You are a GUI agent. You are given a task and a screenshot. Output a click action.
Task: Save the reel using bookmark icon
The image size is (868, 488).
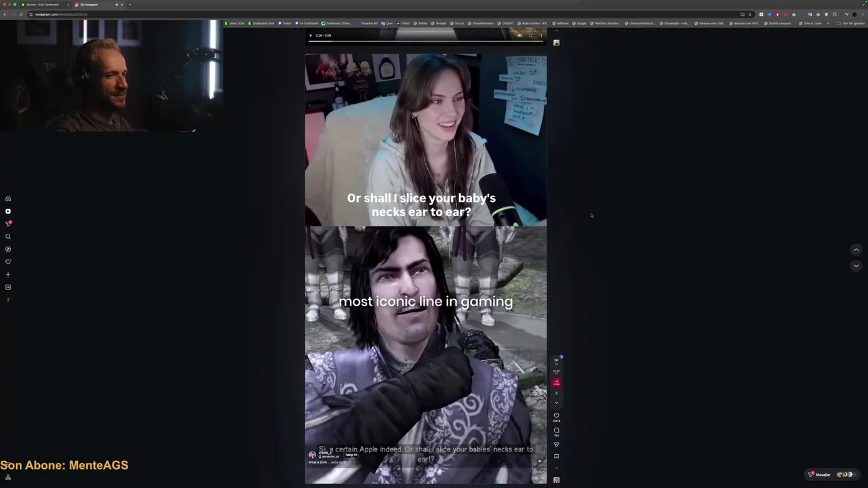pos(556,456)
